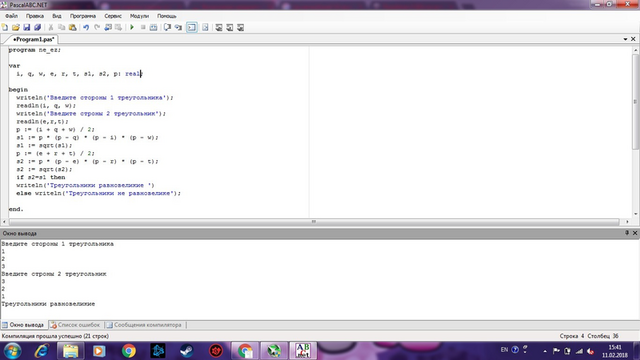Close the Program1.pas tab with the X
Screen dimensions: 640x360
coord(633,39)
